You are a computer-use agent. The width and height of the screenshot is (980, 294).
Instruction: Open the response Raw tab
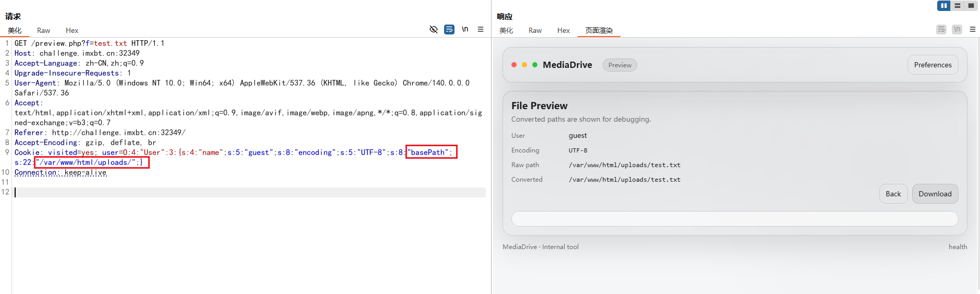click(x=535, y=30)
